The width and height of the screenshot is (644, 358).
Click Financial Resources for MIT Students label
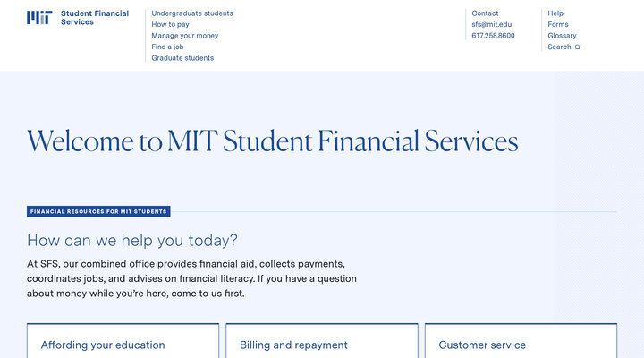[98, 212]
